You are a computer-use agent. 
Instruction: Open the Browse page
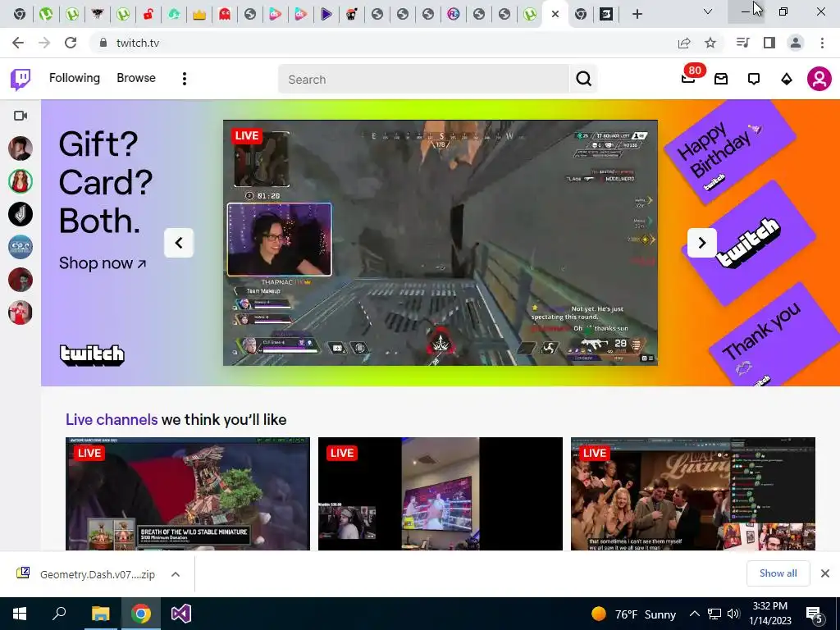pyautogui.click(x=136, y=78)
